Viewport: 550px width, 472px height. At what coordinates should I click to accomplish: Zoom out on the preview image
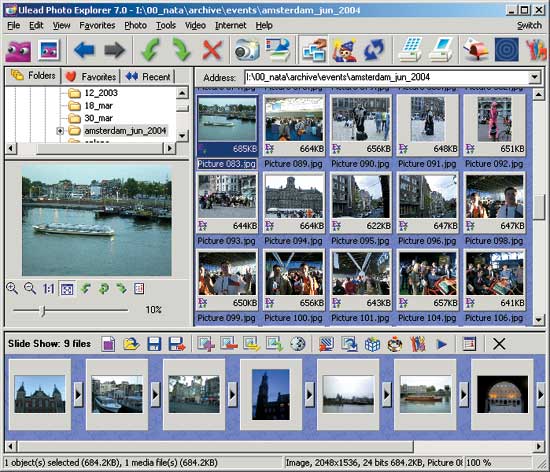pyautogui.click(x=30, y=289)
